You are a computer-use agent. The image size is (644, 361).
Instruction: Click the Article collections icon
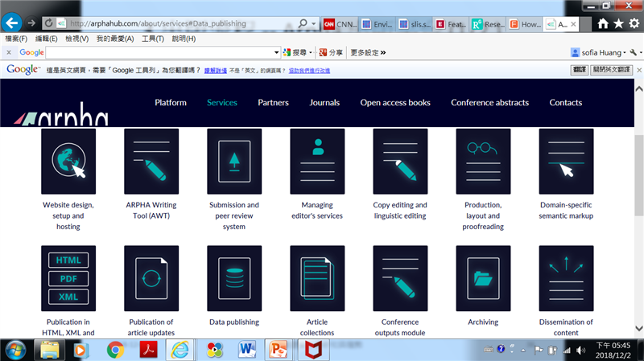pos(317,278)
